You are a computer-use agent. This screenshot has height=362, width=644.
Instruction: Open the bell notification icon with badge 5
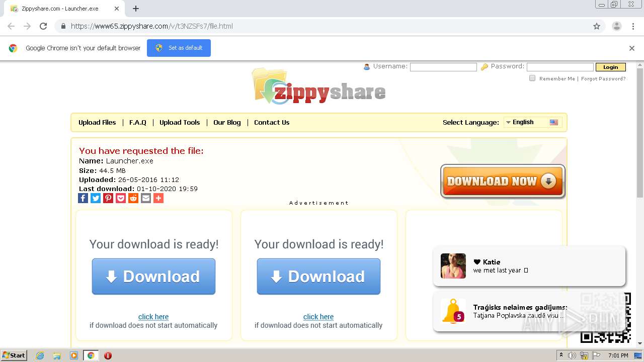pos(452,311)
